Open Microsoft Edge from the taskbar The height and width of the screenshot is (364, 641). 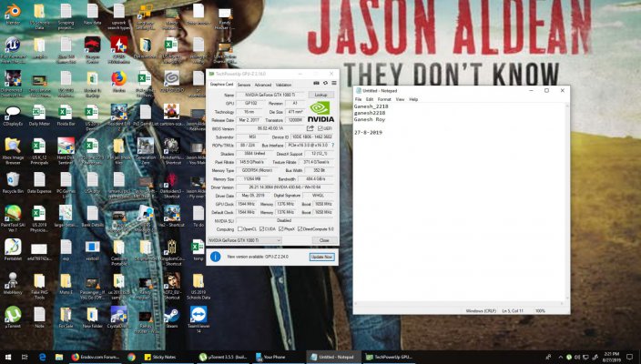tap(42, 357)
